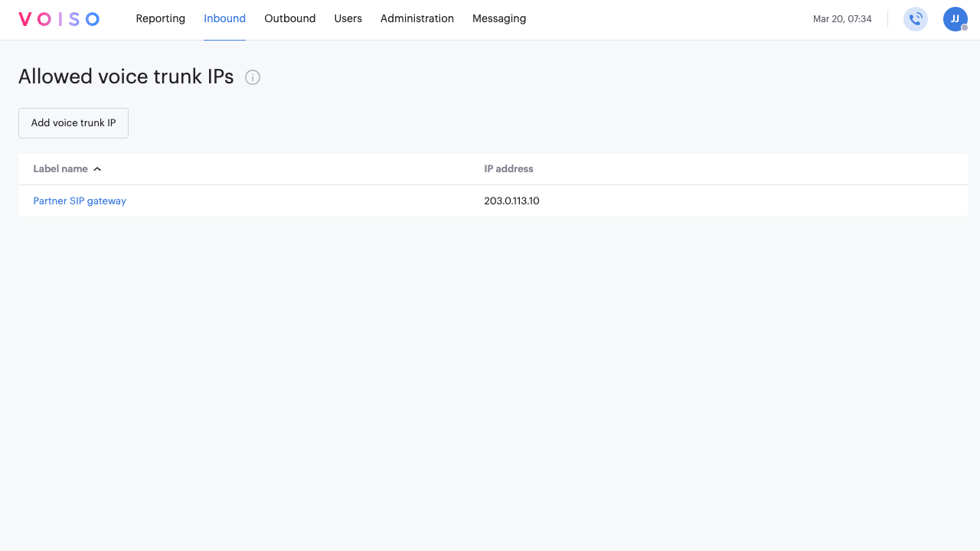Select the date display Mar 20
The image size is (980, 551).
point(842,19)
